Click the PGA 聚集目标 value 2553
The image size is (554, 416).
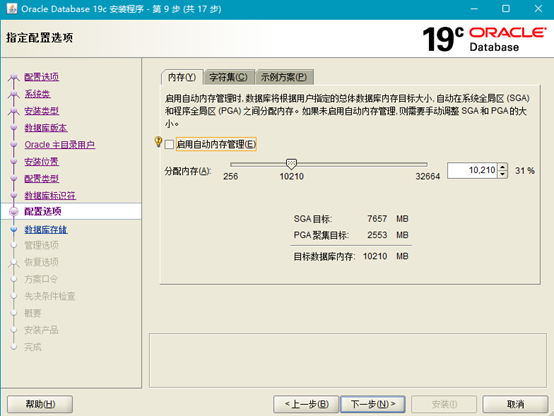(x=377, y=235)
